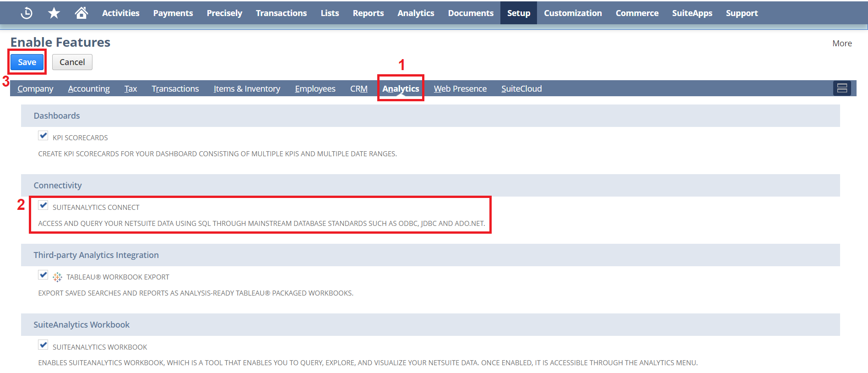
Task: Open the Customization navigation menu
Action: pos(572,13)
